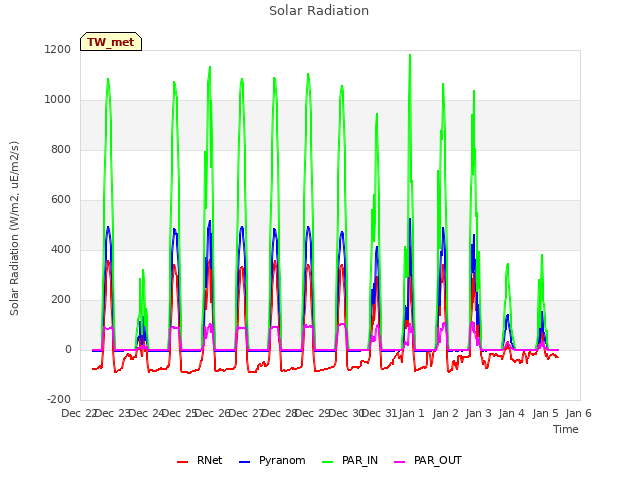Screen dimensions: 640x480
Task: Toggle the PAR_OUT legend entry
Action: click(x=428, y=460)
